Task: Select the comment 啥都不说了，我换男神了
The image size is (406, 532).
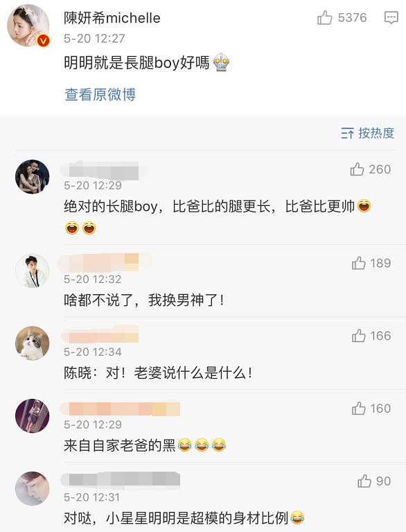Action: [x=144, y=300]
